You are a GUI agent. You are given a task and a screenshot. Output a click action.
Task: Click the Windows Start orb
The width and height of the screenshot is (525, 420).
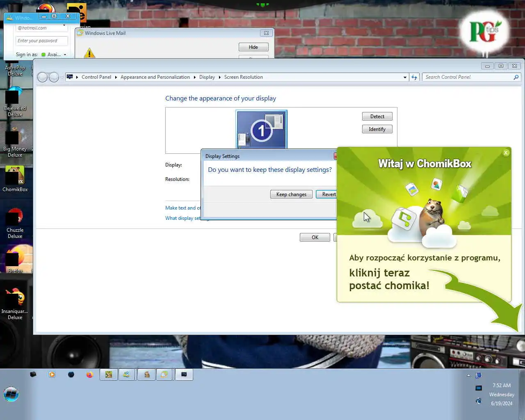click(x=11, y=394)
